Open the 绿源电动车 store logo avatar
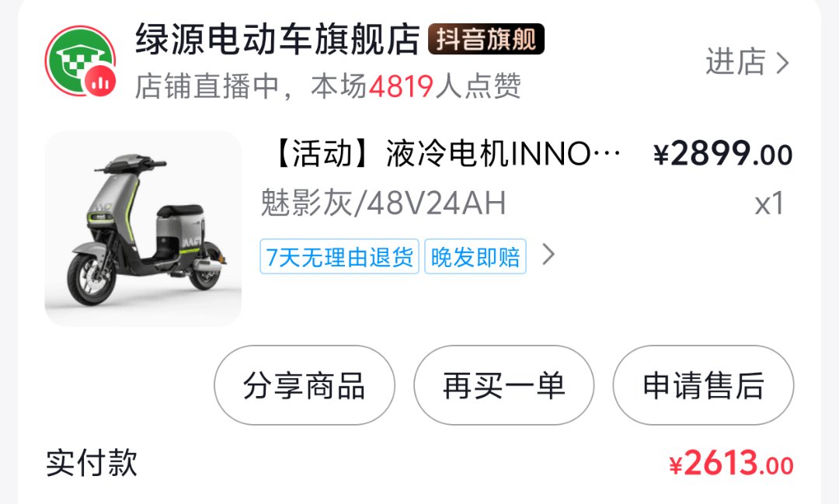The image size is (839, 504). pos(80,61)
